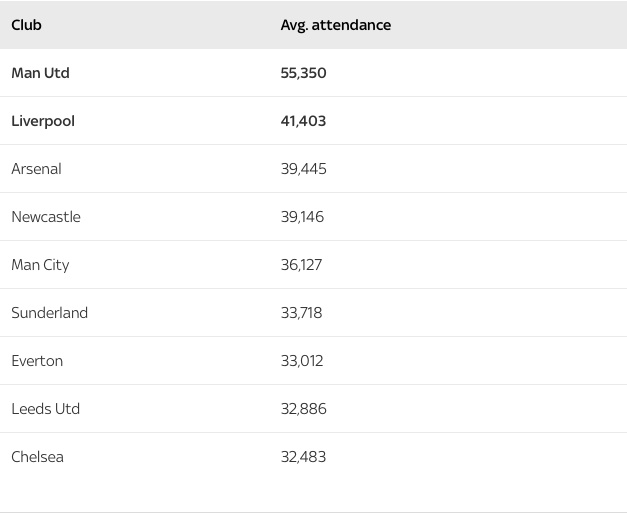
Task: Select the Man Utd club name
Action: [40, 73]
